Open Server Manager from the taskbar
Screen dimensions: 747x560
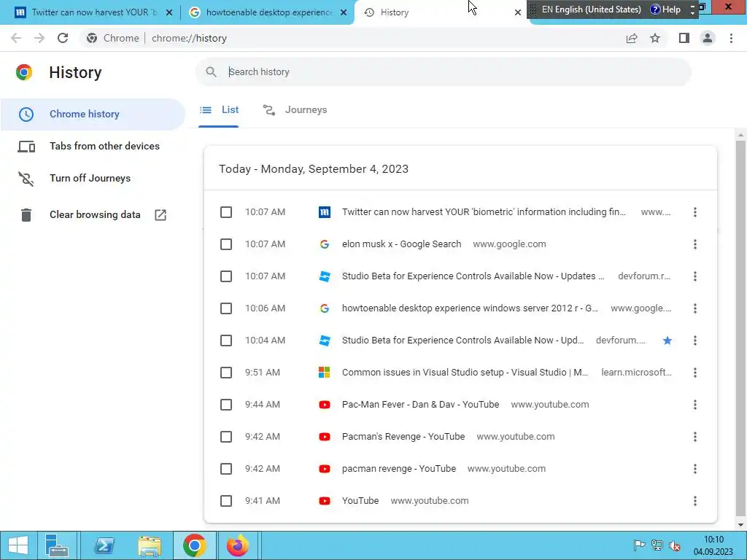coord(57,545)
